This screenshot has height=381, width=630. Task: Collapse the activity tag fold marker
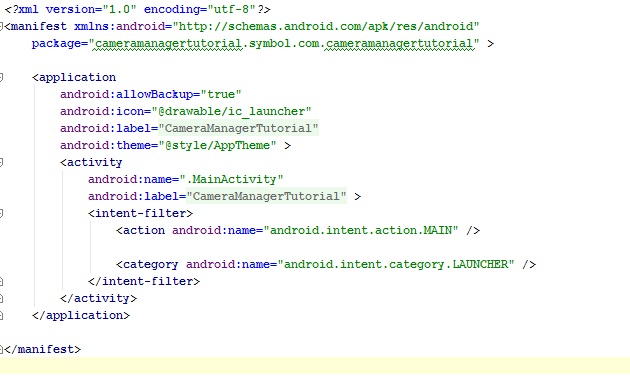(2, 162)
